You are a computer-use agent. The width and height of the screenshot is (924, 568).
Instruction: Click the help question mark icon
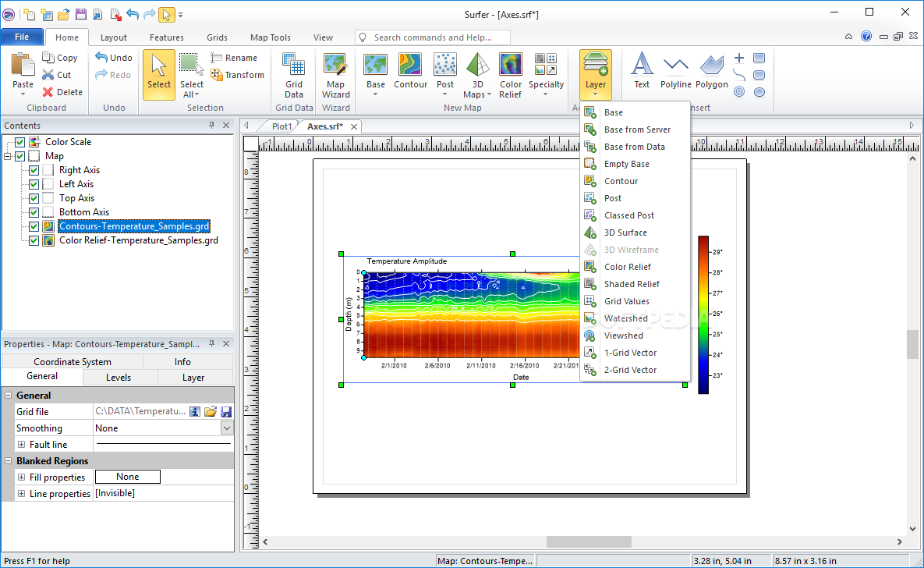(x=866, y=37)
